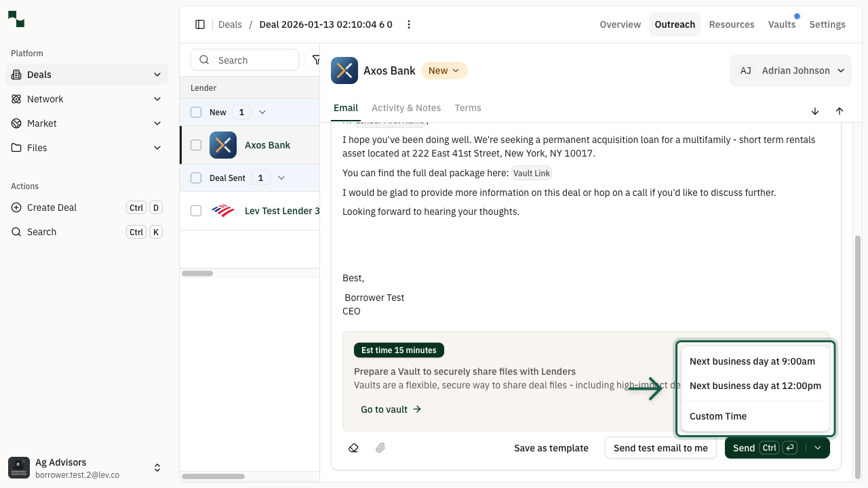This screenshot has width=868, height=488.
Task: Click Send test email to me
Action: tap(660, 448)
